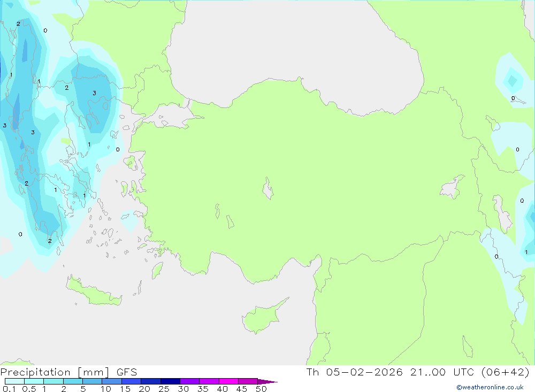Click the 5–10 mm light blue legend swatch
The height and width of the screenshot is (392, 535).
92,381
